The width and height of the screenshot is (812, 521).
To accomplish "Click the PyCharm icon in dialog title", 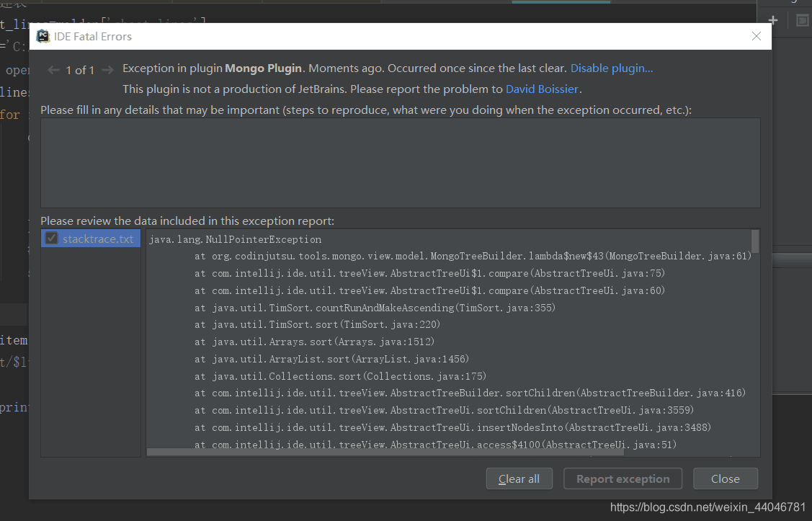I will tap(43, 36).
